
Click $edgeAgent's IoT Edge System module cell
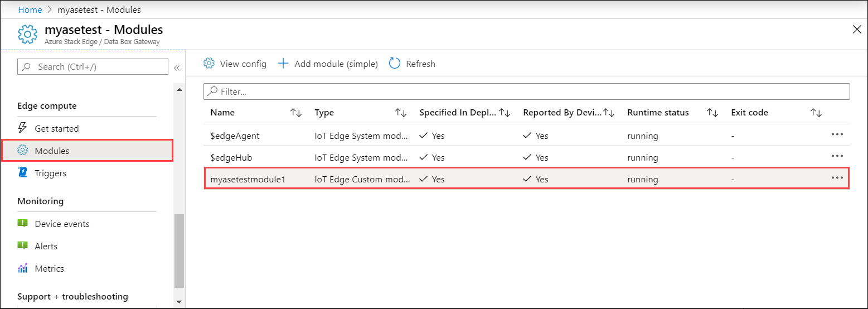[362, 136]
